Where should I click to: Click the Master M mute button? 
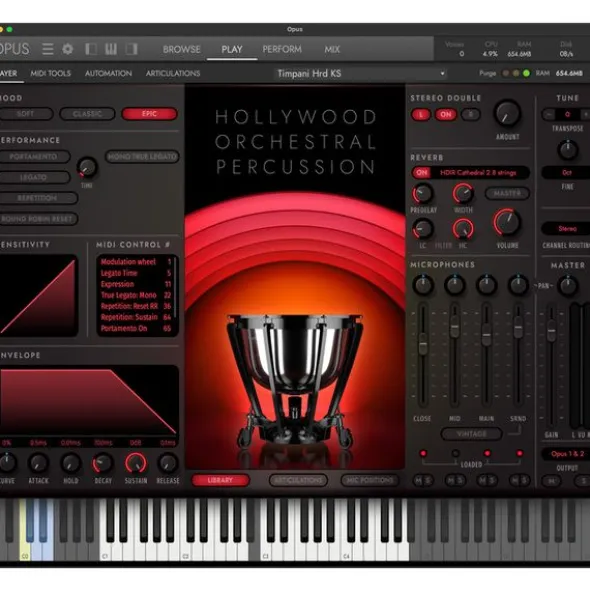tap(551, 481)
